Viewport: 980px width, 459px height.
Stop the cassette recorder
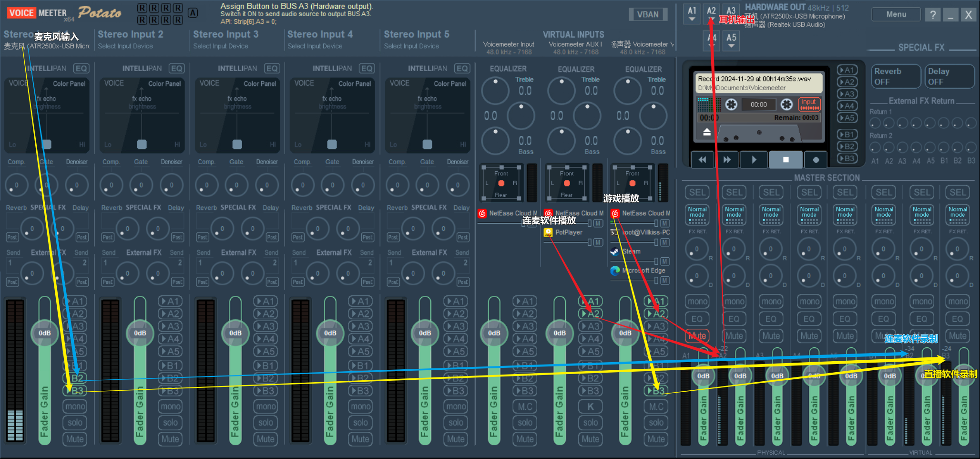coord(786,160)
